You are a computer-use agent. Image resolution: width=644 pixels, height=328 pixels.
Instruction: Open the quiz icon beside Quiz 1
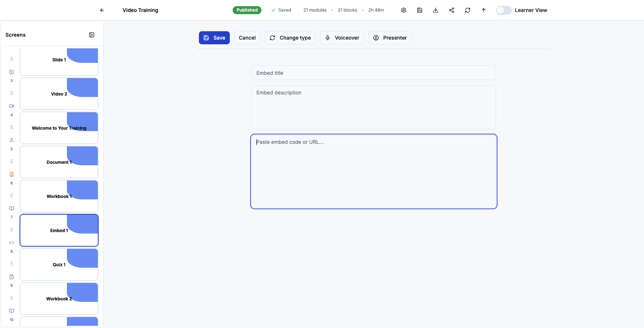11,276
